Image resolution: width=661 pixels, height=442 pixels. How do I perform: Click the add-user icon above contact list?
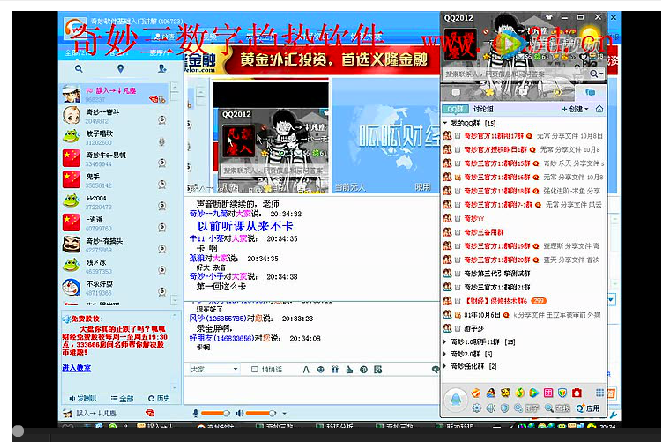(161, 71)
